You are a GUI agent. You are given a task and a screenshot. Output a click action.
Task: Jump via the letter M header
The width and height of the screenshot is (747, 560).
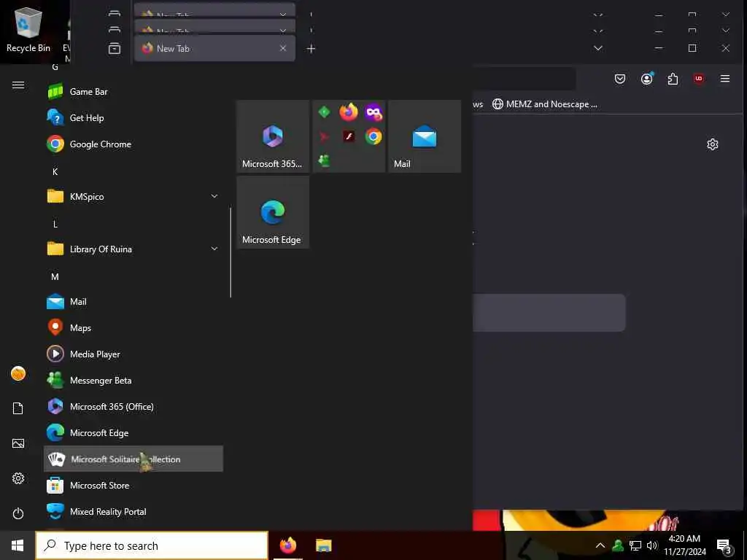pyautogui.click(x=55, y=276)
